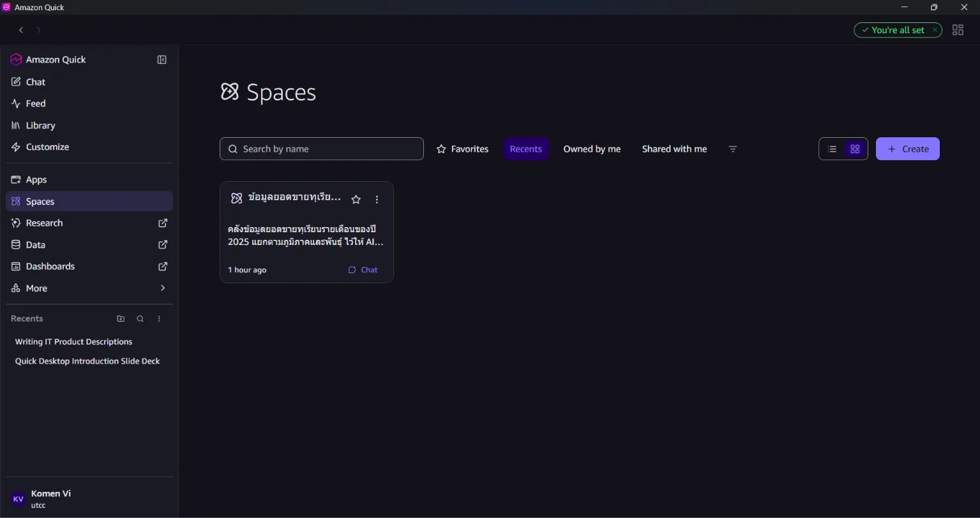980x518 pixels.
Task: Search the Recents list
Action: coord(140,319)
